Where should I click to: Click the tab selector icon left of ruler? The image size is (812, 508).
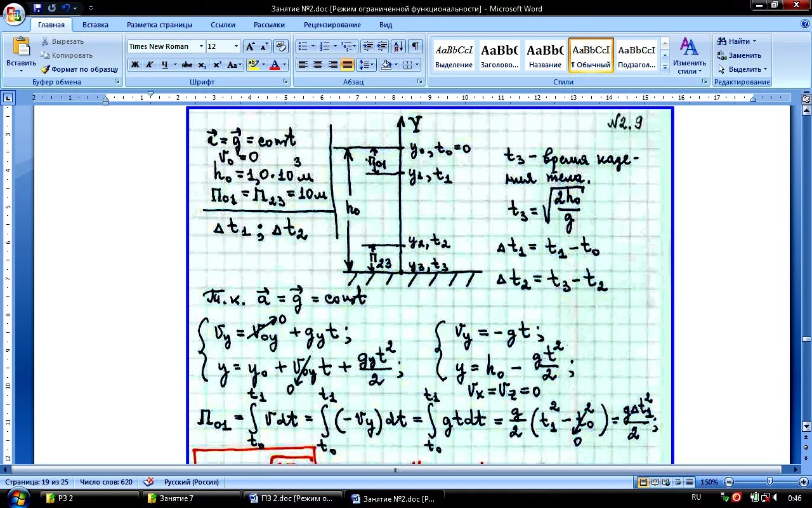coord(8,98)
